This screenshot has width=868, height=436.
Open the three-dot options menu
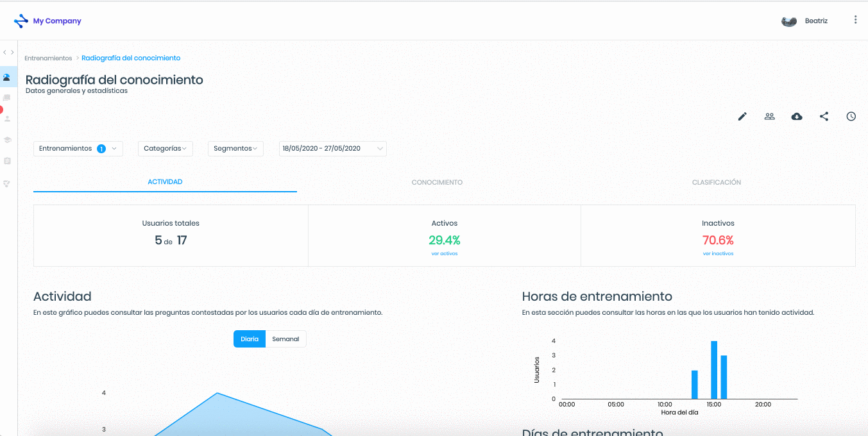tap(855, 20)
